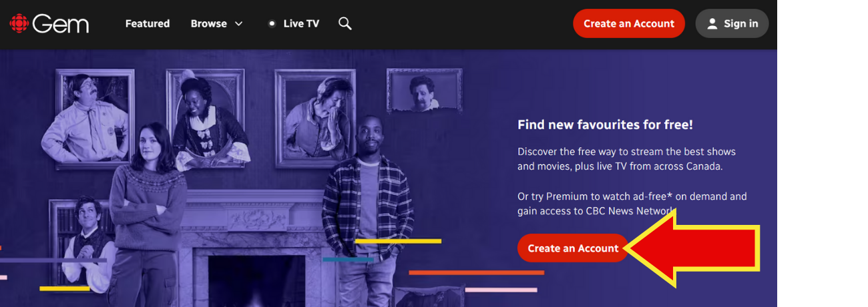Click Create an Account below Premium text

pos(573,248)
